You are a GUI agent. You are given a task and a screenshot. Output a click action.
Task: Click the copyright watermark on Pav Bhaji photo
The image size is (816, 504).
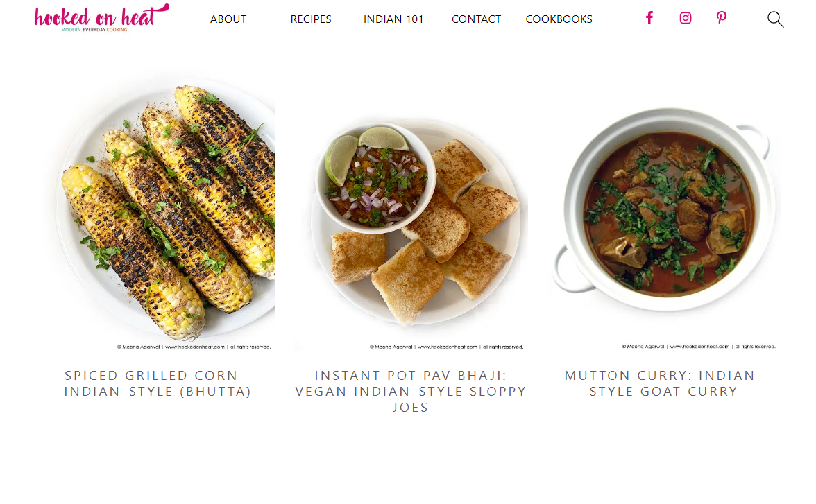click(x=446, y=347)
